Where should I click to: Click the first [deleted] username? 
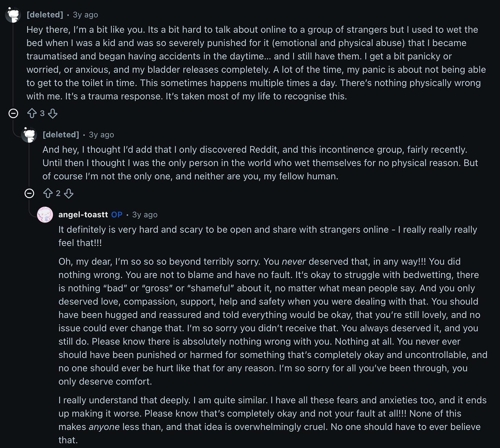point(45,15)
